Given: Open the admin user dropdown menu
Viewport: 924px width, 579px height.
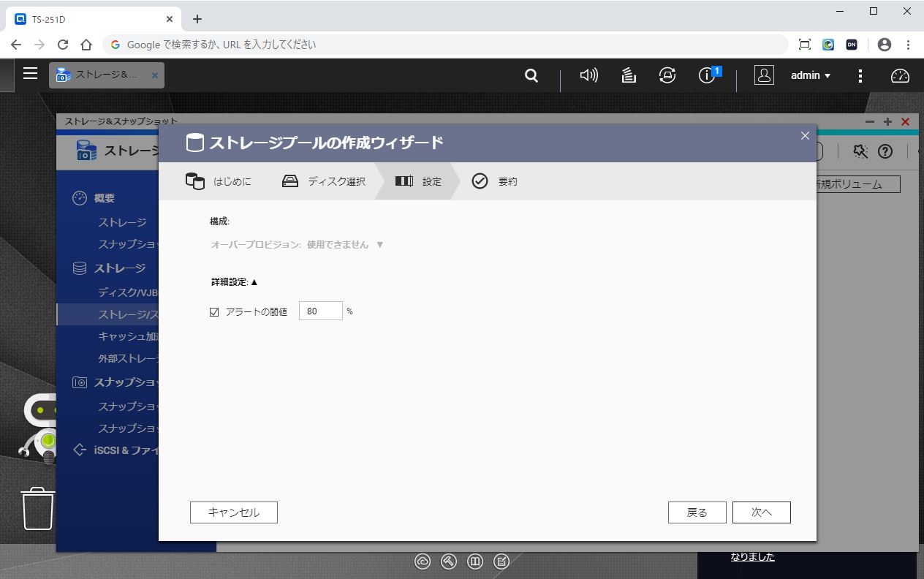Looking at the screenshot, I should coord(811,75).
